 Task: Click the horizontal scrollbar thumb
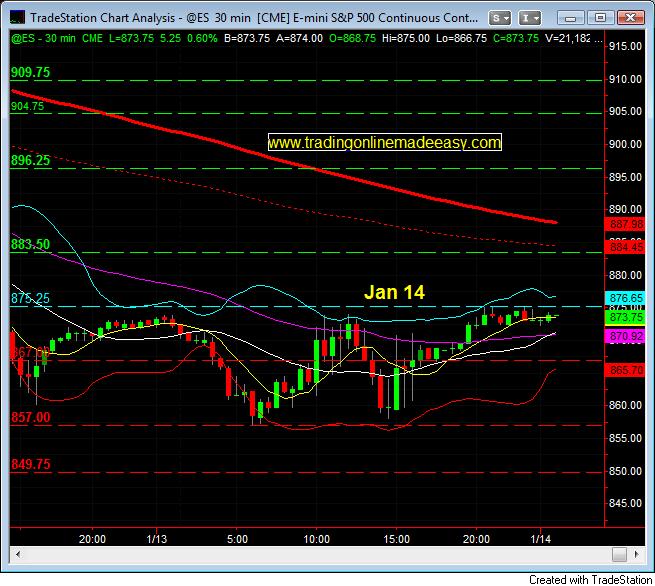[619, 554]
